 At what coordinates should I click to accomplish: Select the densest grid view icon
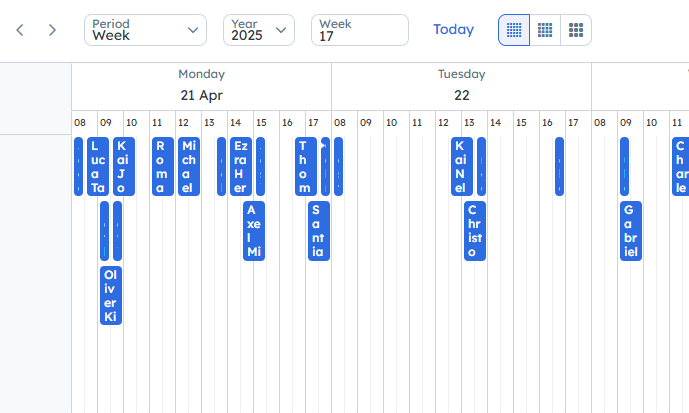[514, 30]
